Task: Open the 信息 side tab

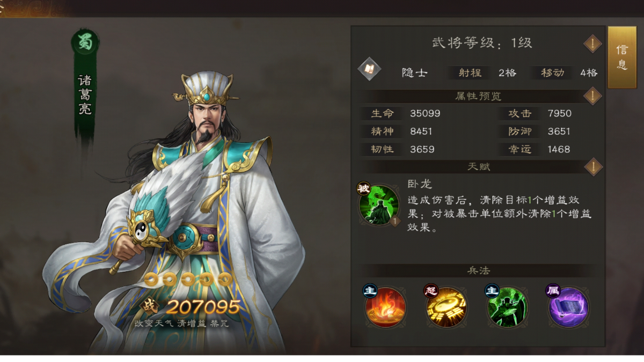Action: [621, 57]
